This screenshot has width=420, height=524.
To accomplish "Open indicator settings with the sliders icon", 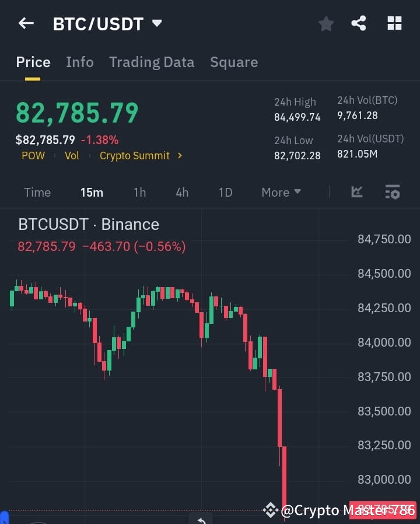I will (x=392, y=192).
